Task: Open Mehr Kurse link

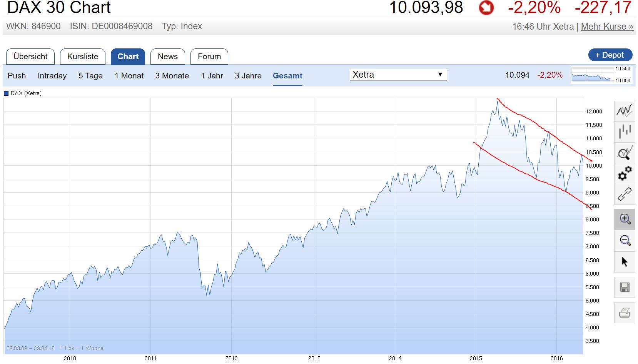Action: pyautogui.click(x=606, y=27)
